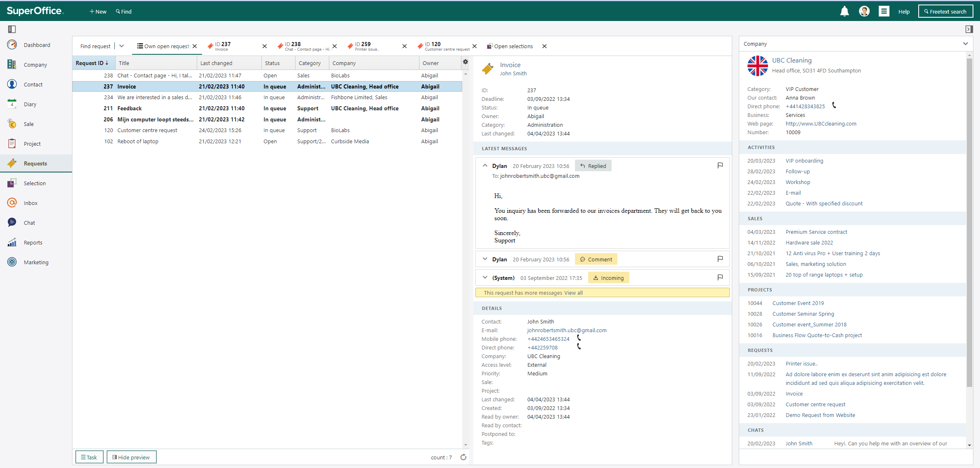The image size is (980, 468).
Task: Call John Smith mobile phone icon
Action: [x=579, y=338]
